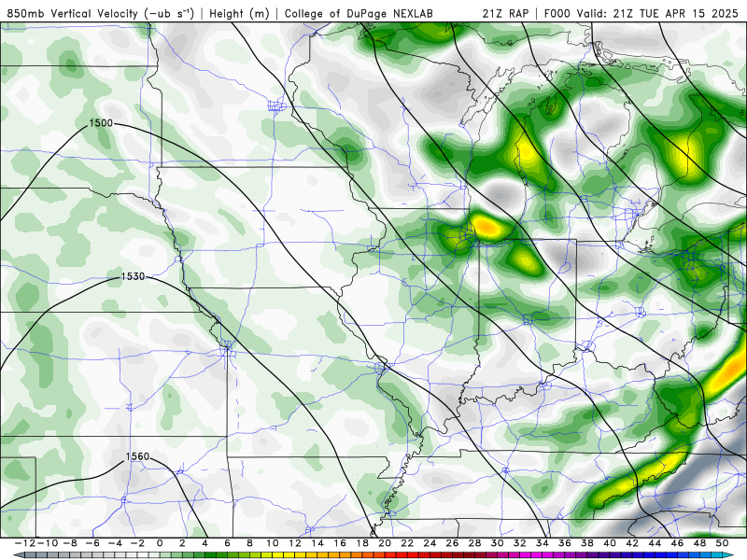Click 'College of DuPage NEXLAB' header text
Viewport: 747px width, 560px height.
(359, 13)
